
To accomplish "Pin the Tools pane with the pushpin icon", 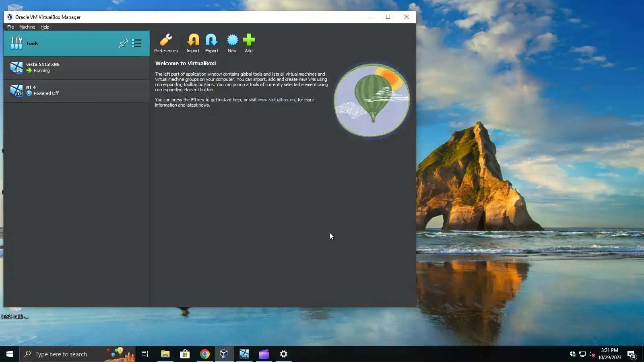I will (123, 43).
